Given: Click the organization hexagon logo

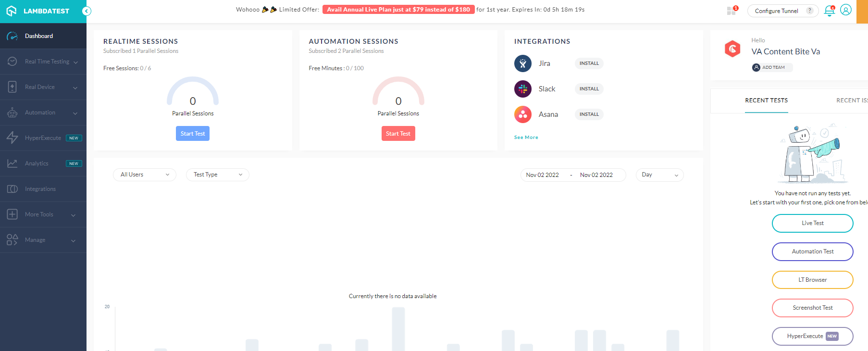Looking at the screenshot, I should [732, 49].
